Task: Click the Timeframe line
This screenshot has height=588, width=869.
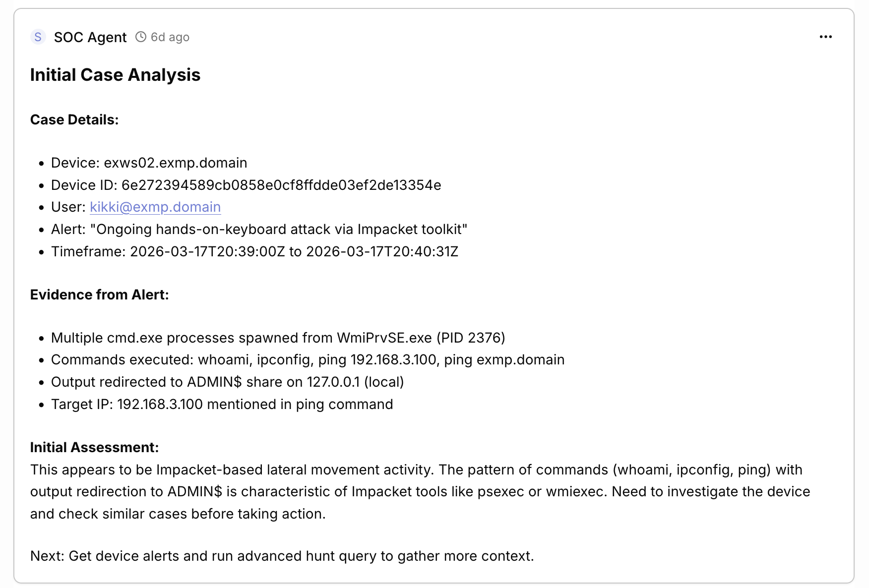Action: click(x=254, y=252)
